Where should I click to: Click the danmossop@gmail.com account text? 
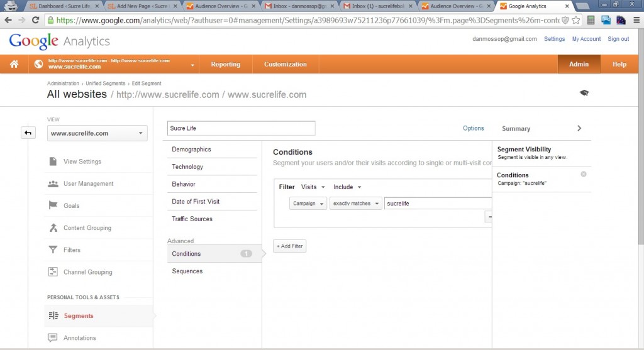tap(504, 39)
